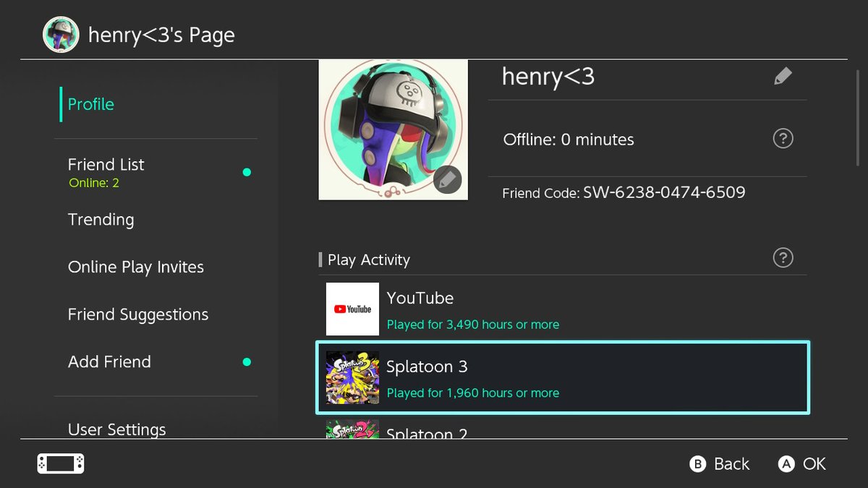The width and height of the screenshot is (868, 488).
Task: Open the Friend List
Action: pyautogui.click(x=106, y=164)
